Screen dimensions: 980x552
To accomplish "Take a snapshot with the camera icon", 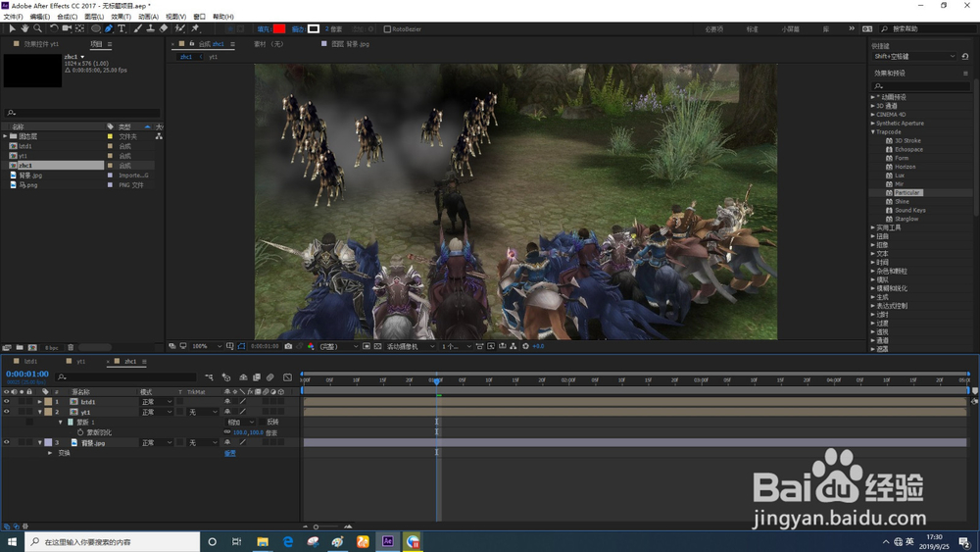I will 288,346.
